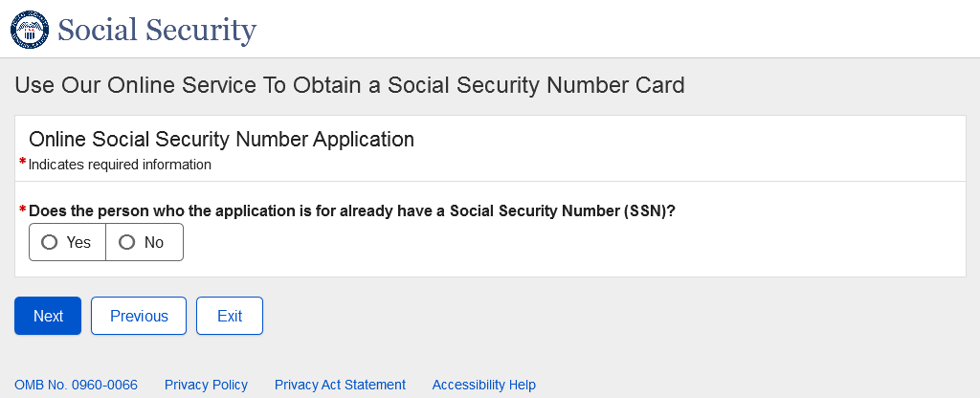The width and height of the screenshot is (980, 398).
Task: Go back with the Previous button
Action: [139, 316]
